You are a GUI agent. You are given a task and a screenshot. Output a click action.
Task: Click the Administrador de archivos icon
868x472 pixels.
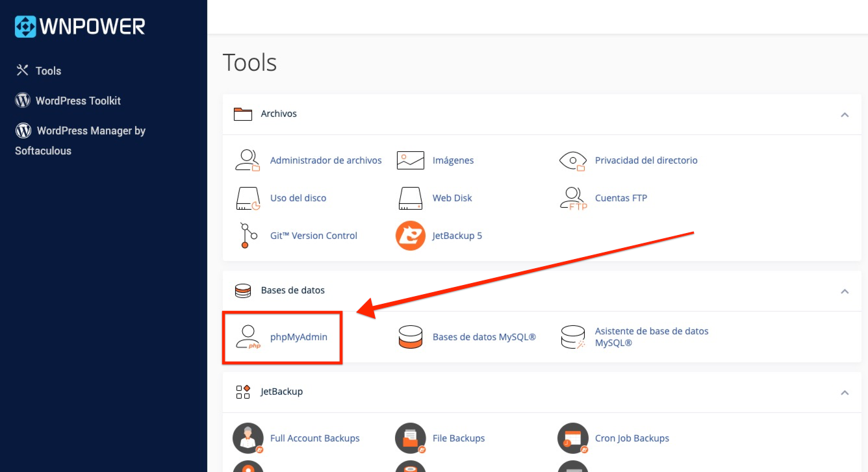tap(248, 160)
